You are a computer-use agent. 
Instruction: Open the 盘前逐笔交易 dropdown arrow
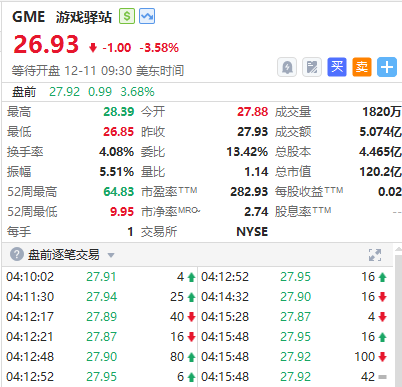click(111, 256)
